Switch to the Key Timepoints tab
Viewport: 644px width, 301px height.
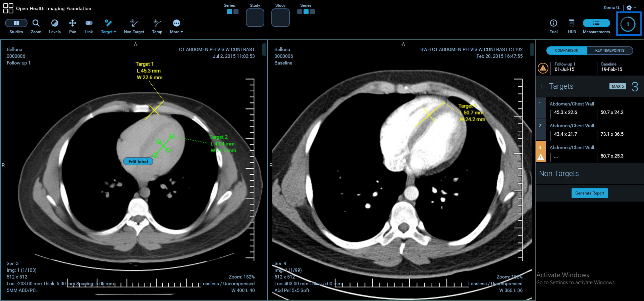pos(609,50)
